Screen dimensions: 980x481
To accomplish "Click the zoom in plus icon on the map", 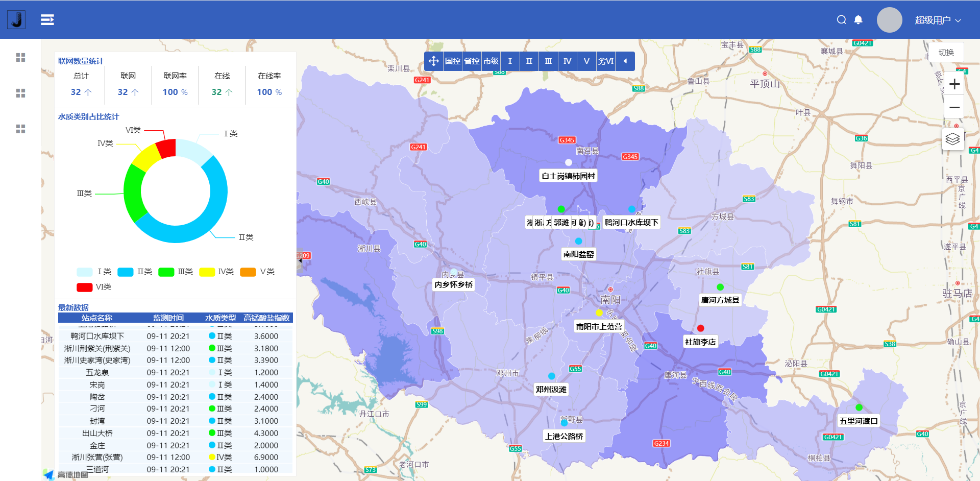I will click(x=954, y=84).
